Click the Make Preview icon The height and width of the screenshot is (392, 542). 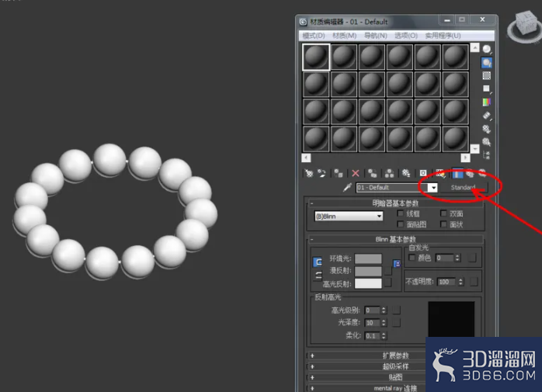click(x=487, y=116)
